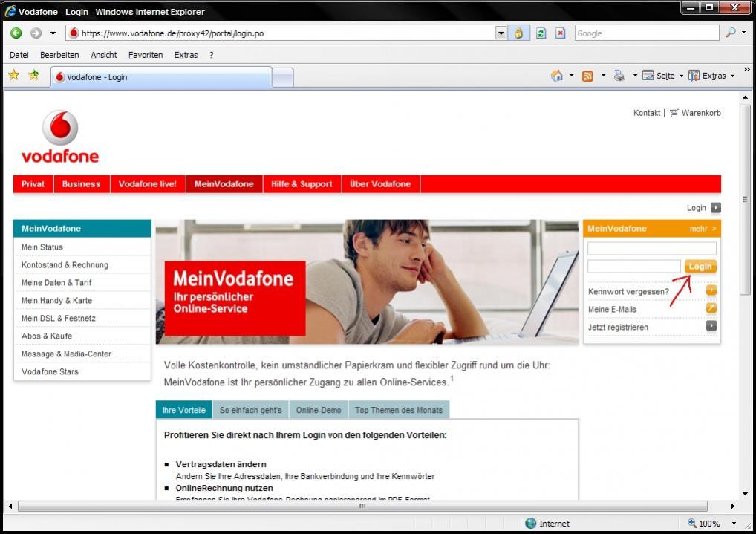Expand the print options dropdown arrow

click(635, 76)
